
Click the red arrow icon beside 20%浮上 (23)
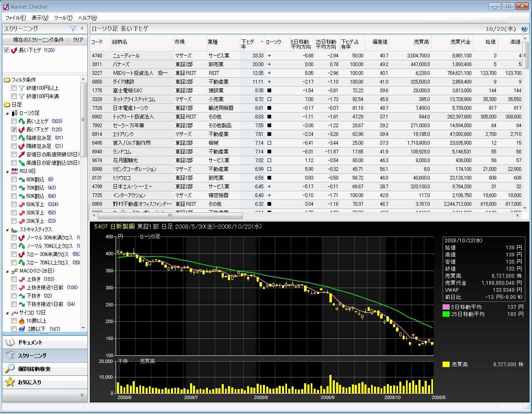point(22,221)
